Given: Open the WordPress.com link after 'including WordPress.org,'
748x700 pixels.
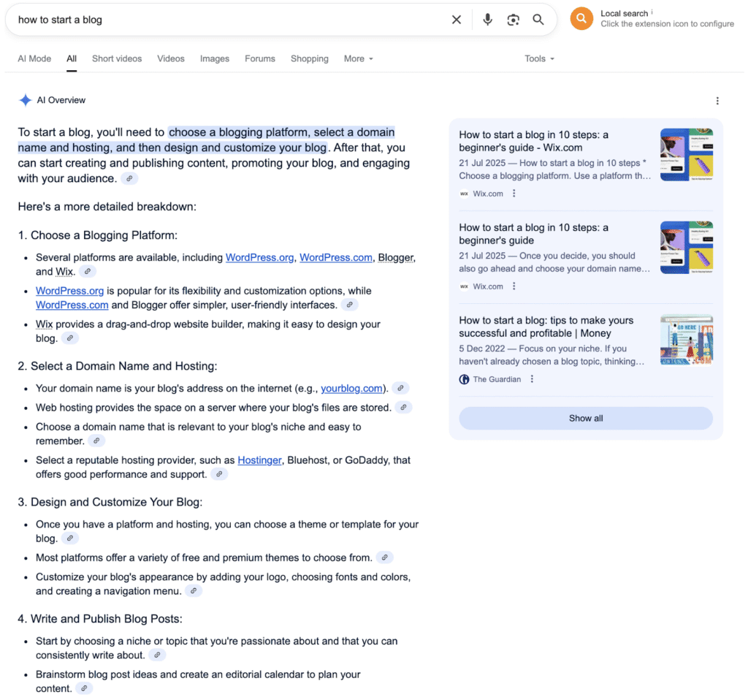Looking at the screenshot, I should pos(336,258).
